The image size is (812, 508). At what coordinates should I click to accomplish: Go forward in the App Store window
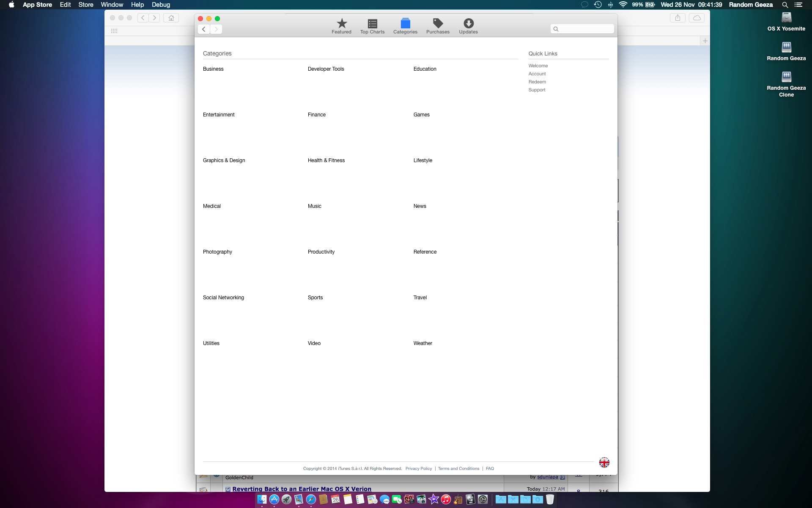pos(216,29)
